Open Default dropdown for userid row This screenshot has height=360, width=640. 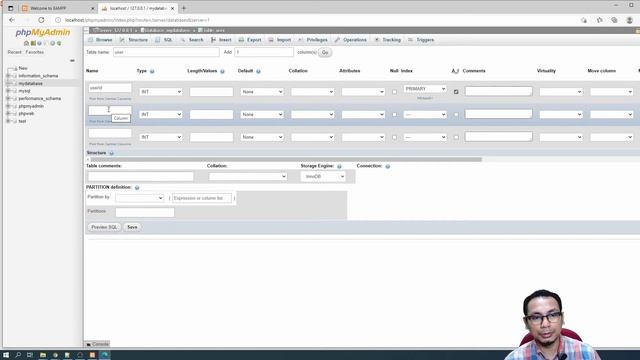pos(262,92)
